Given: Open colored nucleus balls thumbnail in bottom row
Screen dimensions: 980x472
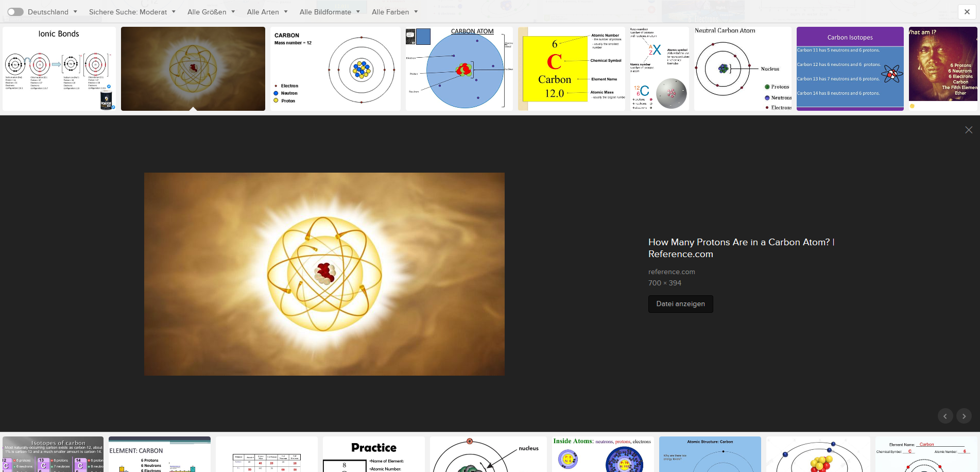Looking at the screenshot, I should [x=818, y=454].
